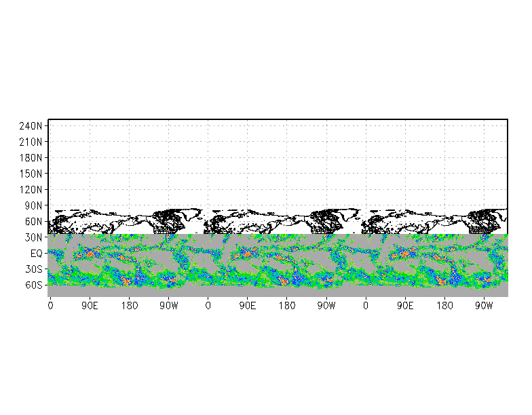Screen dimensions: 532x415
Task: Select the rightmost 180 longitude label
Action: 444,306
